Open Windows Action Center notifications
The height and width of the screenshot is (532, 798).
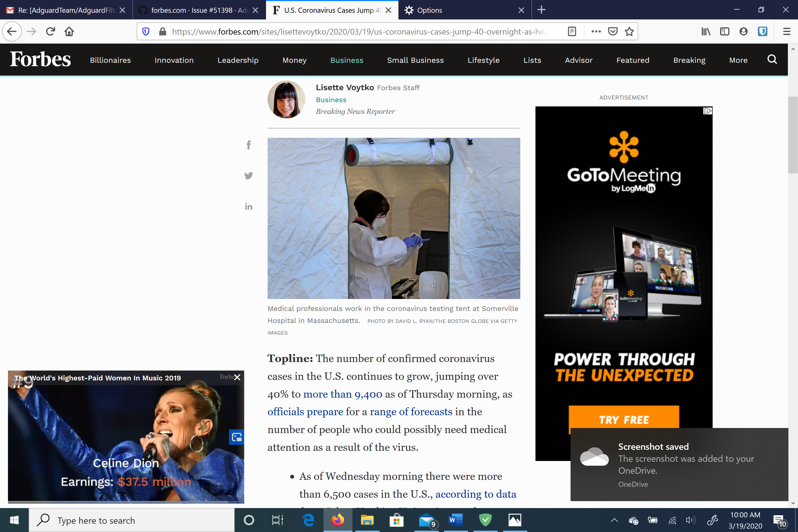(779, 521)
